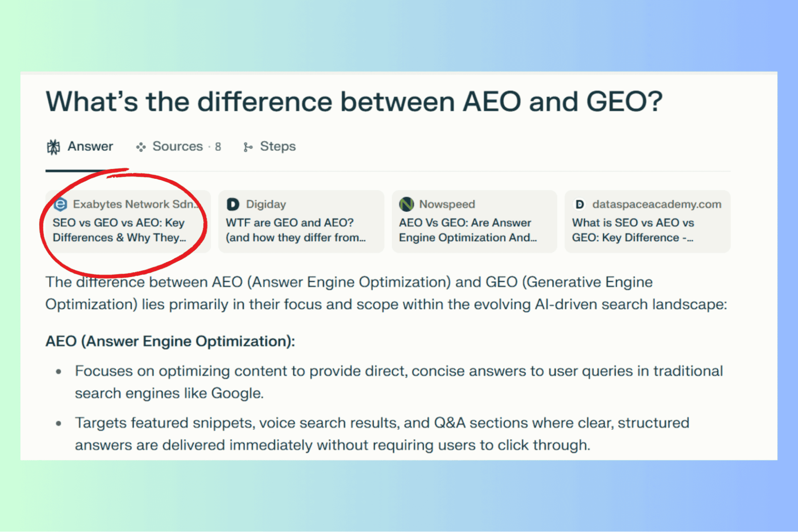Image resolution: width=798 pixels, height=532 pixels.
Task: Click the Digiday 'D' logo icon
Action: click(x=233, y=204)
